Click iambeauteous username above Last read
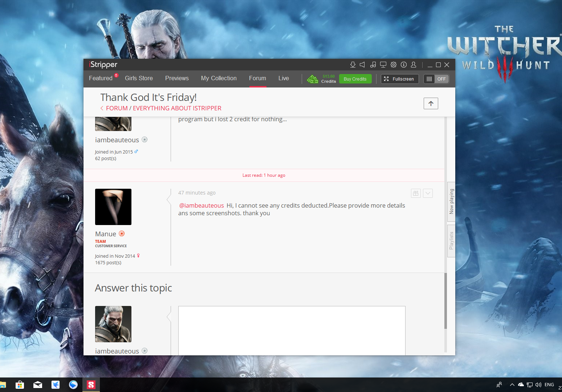The image size is (562, 392). click(117, 140)
